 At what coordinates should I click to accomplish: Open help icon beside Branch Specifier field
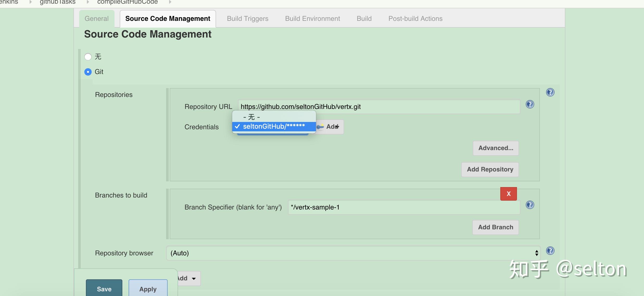point(530,205)
